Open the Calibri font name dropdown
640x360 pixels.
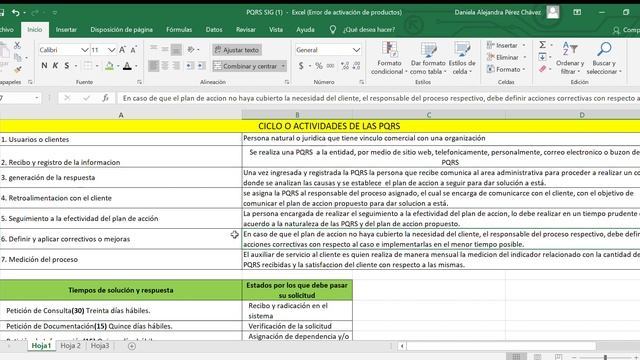click(84, 50)
